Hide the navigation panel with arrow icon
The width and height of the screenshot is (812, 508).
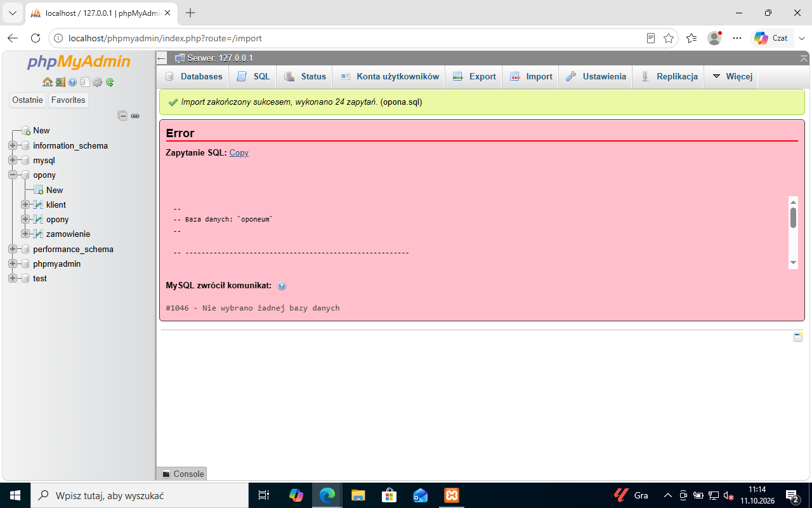click(162, 58)
